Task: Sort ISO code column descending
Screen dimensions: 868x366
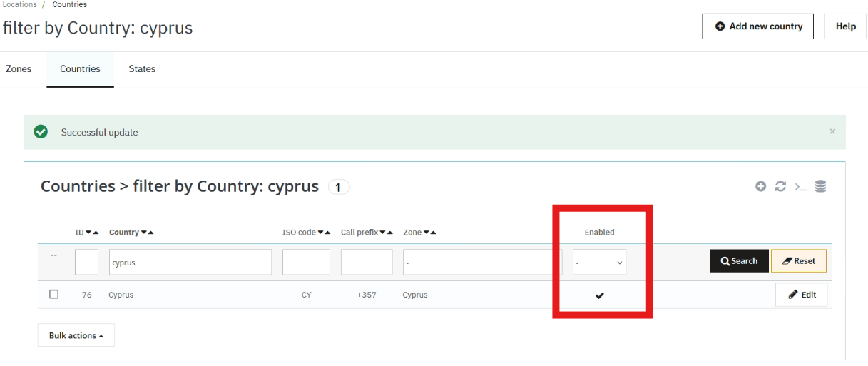Action: tap(320, 233)
